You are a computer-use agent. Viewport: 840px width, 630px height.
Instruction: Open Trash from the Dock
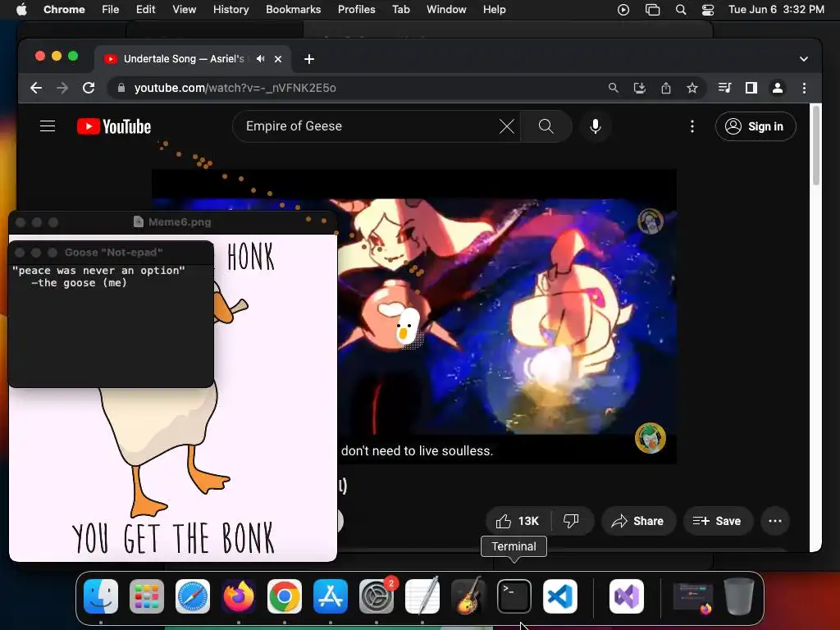[739, 596]
